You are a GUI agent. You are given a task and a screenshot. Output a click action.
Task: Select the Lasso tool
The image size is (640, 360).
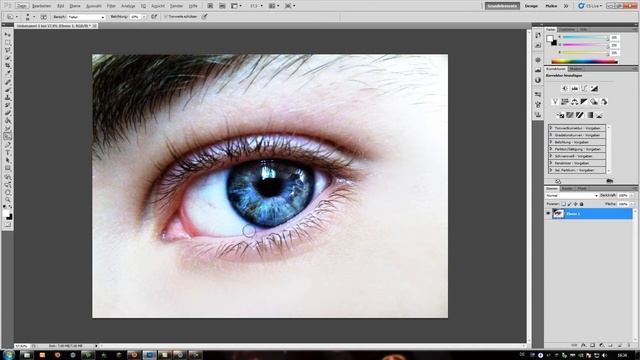tap(8, 50)
